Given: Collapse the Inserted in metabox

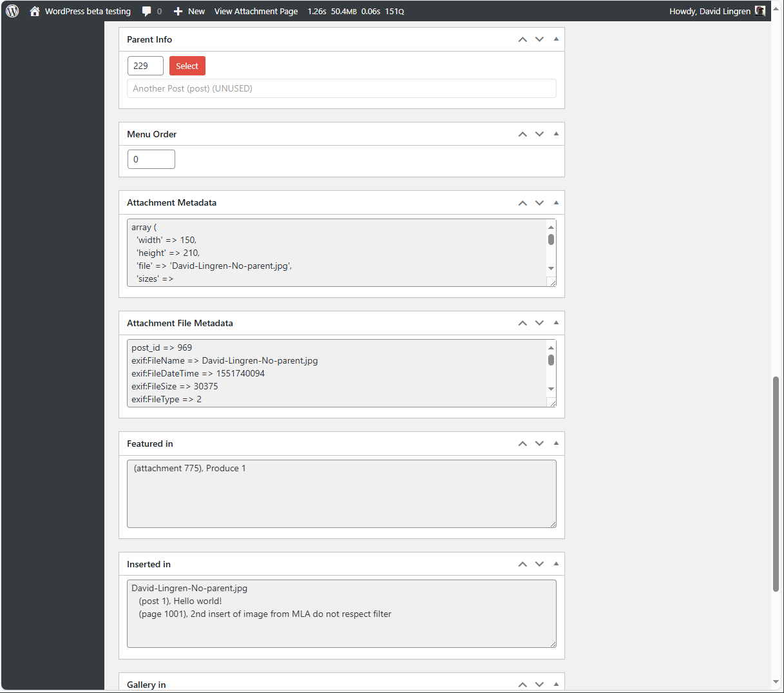Looking at the screenshot, I should [555, 563].
